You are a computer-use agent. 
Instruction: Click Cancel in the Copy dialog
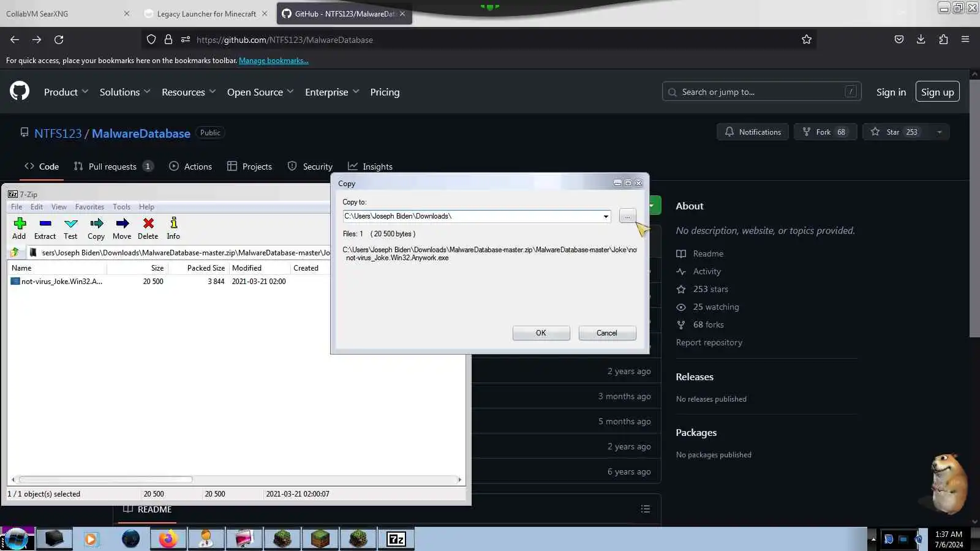607,333
